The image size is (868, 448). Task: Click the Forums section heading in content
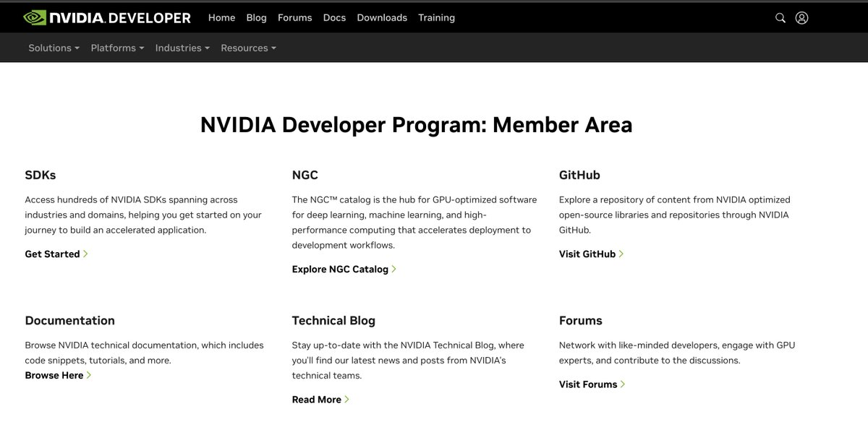click(x=581, y=320)
